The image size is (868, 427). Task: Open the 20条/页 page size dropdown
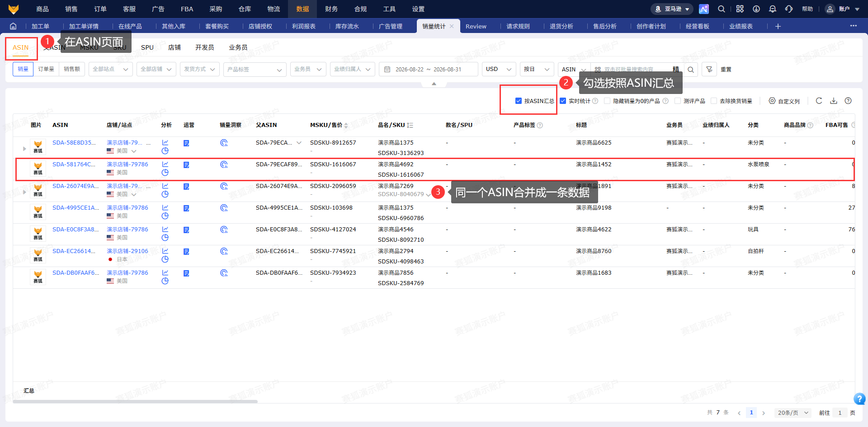coord(793,413)
